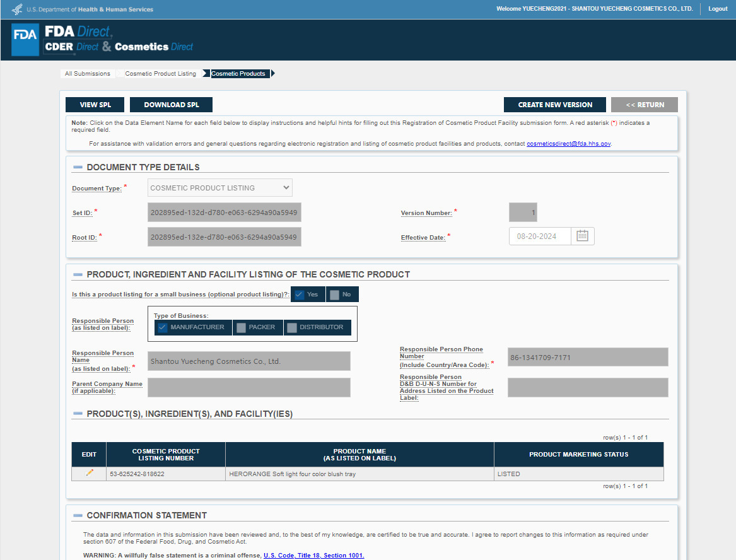Click the Parent Company Name field
The width and height of the screenshot is (736, 560).
(x=248, y=388)
